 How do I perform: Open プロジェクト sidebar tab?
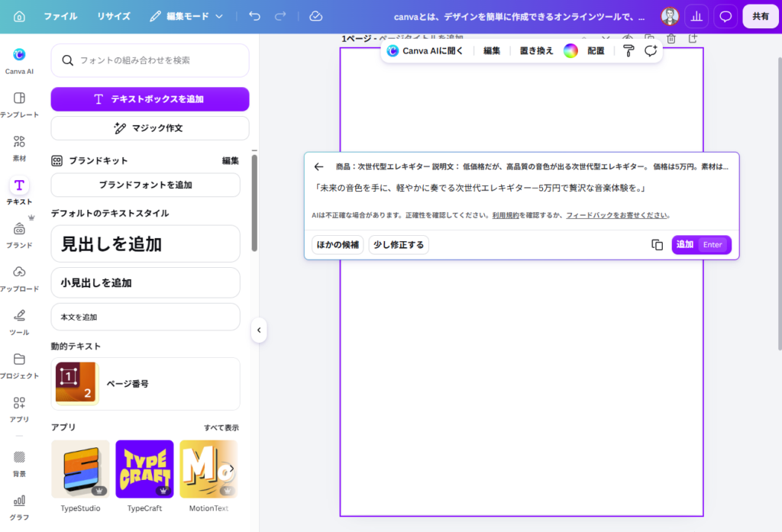[x=19, y=365]
